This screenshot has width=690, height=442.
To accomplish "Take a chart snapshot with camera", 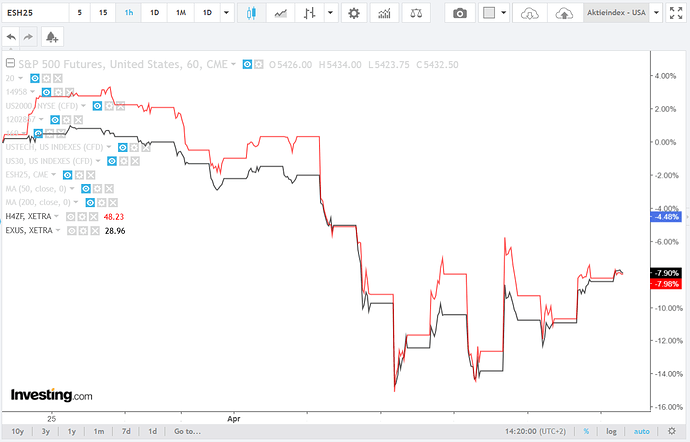I will (x=460, y=13).
